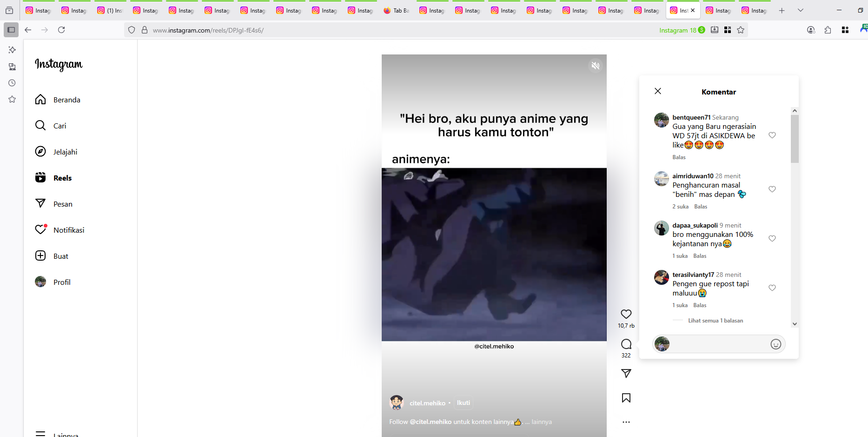Click the address bar URL

click(x=208, y=30)
